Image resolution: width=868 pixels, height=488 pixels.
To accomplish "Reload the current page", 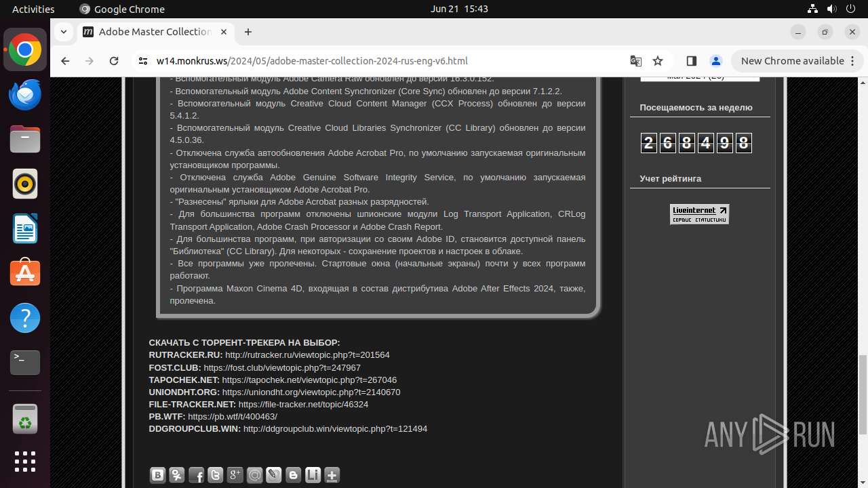I will click(114, 61).
